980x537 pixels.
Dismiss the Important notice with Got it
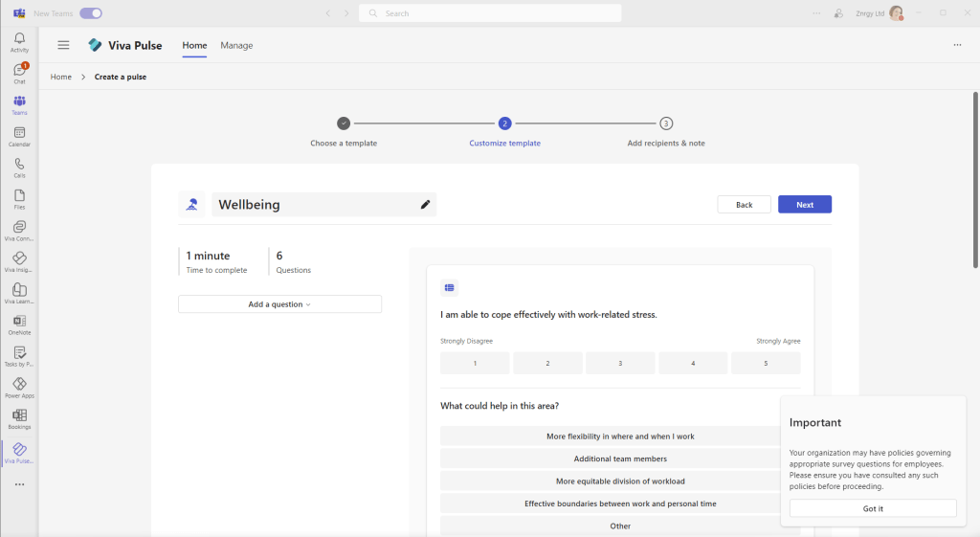click(x=872, y=508)
